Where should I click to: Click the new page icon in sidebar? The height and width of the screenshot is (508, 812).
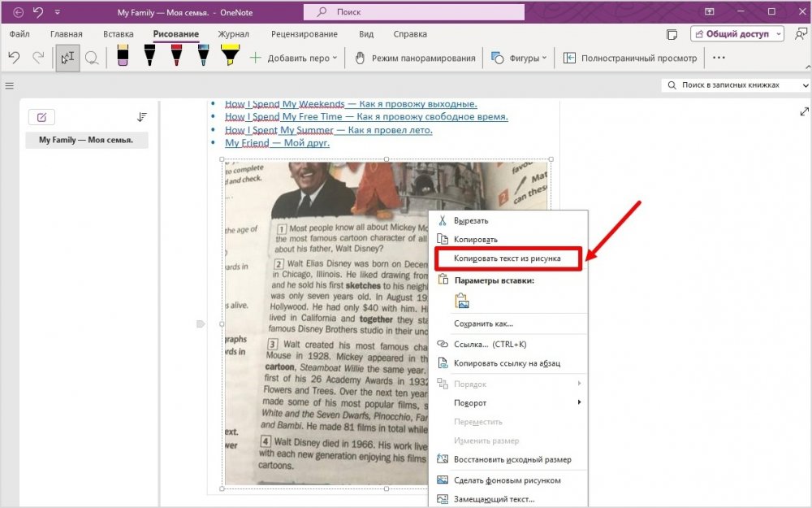click(41, 117)
